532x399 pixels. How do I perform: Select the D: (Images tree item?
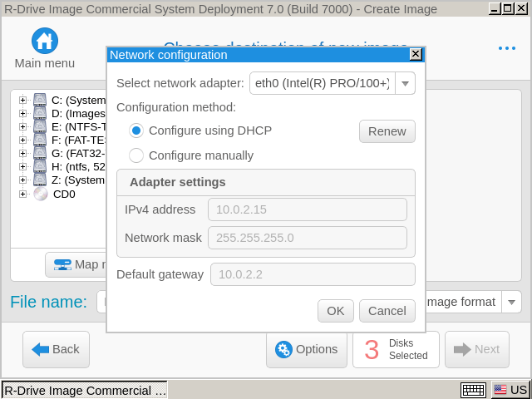tap(79, 113)
